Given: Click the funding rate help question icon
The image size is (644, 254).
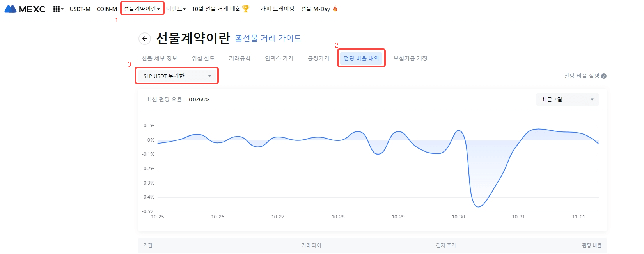Looking at the screenshot, I should click(x=604, y=76).
